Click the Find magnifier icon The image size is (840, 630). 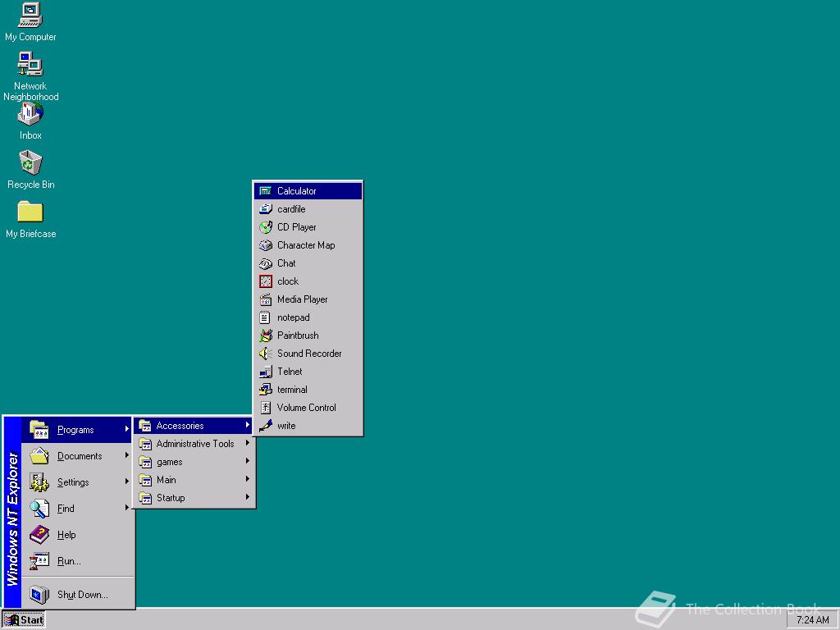click(39, 509)
